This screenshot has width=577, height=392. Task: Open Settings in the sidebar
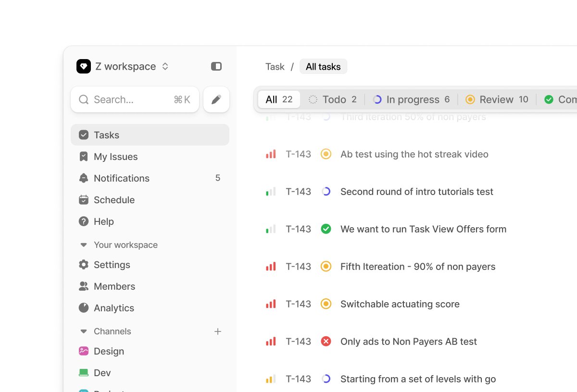(150, 265)
